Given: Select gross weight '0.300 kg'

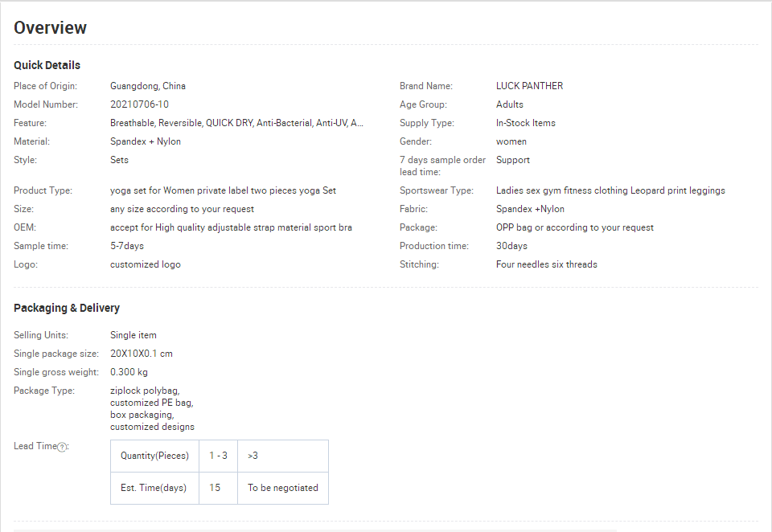Looking at the screenshot, I should 129,372.
